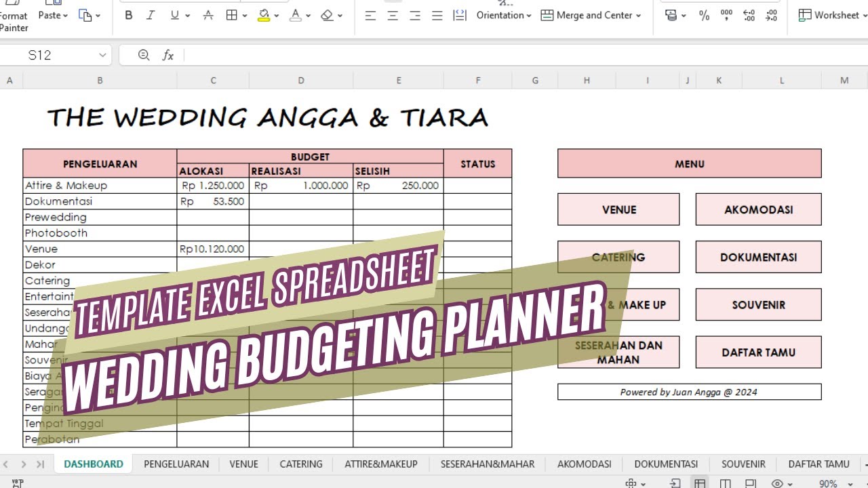Viewport: 868px width, 488px height.
Task: Open the Orientation dropdown
Action: point(504,15)
